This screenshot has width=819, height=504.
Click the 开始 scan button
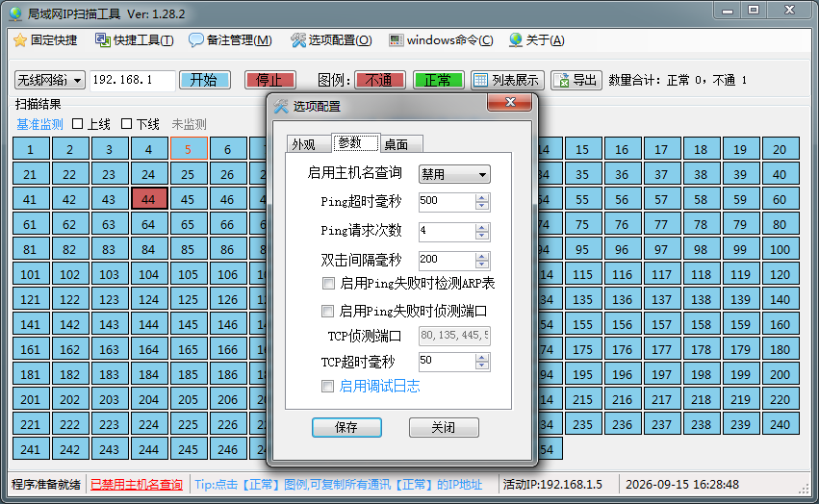pos(205,80)
